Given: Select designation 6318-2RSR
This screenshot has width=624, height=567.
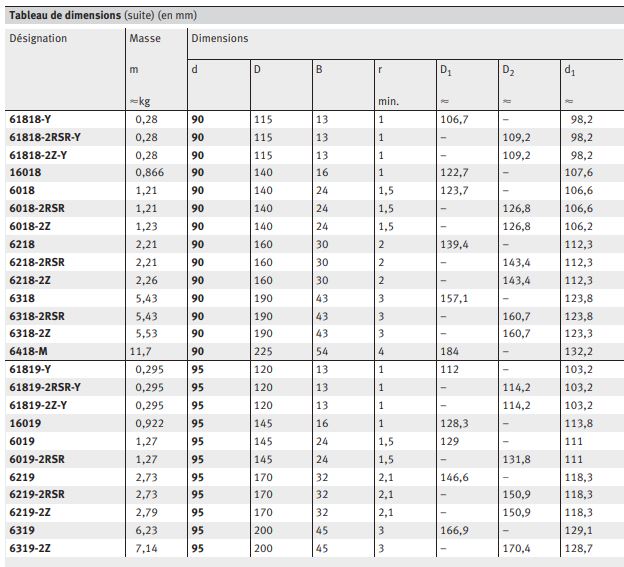Looking at the screenshot, I should [x=37, y=316].
